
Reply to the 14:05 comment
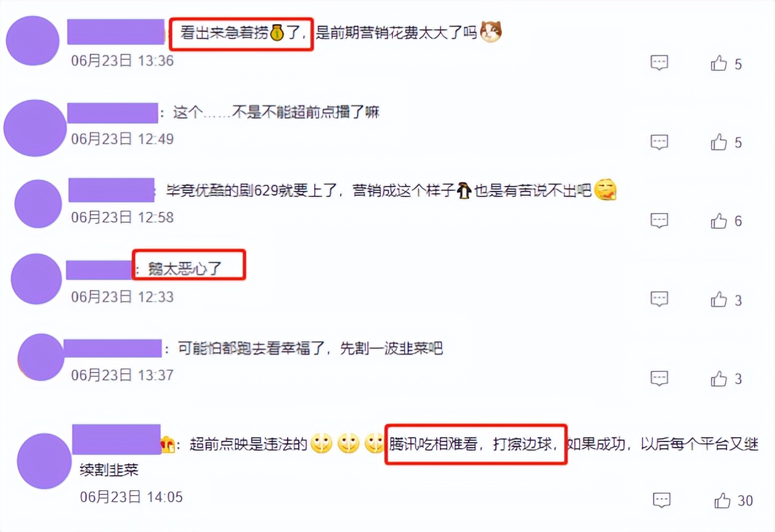[x=662, y=501]
